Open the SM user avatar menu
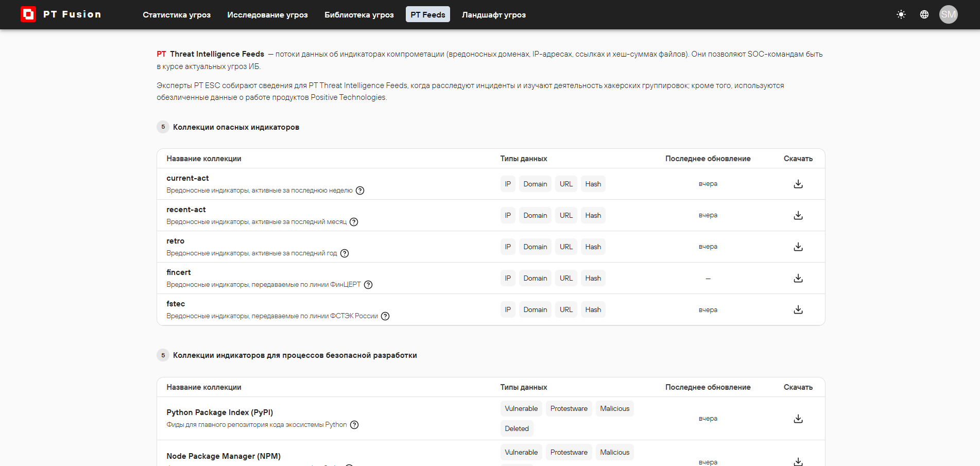 (x=948, y=14)
